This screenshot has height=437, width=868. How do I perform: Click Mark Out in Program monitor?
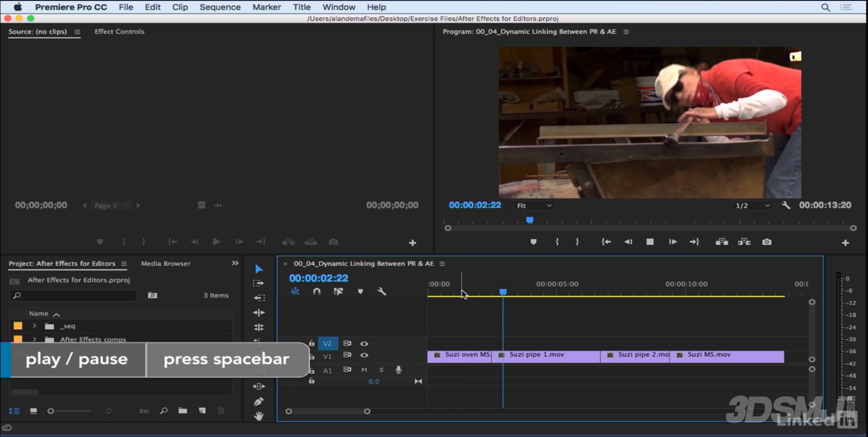pos(577,242)
